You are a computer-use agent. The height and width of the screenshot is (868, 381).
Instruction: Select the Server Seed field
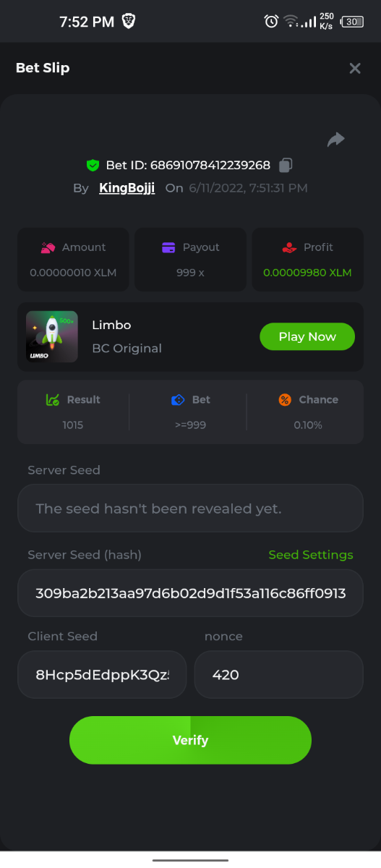(190, 508)
